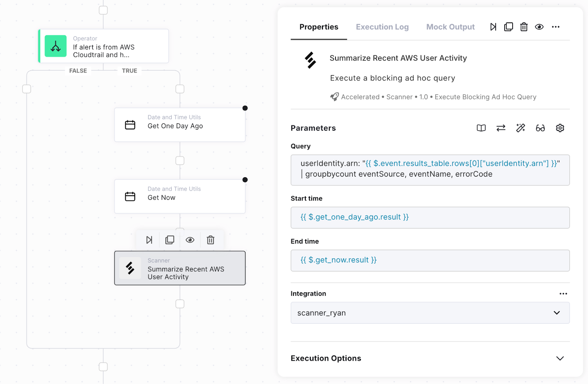Select the Get Now node

pos(180,196)
